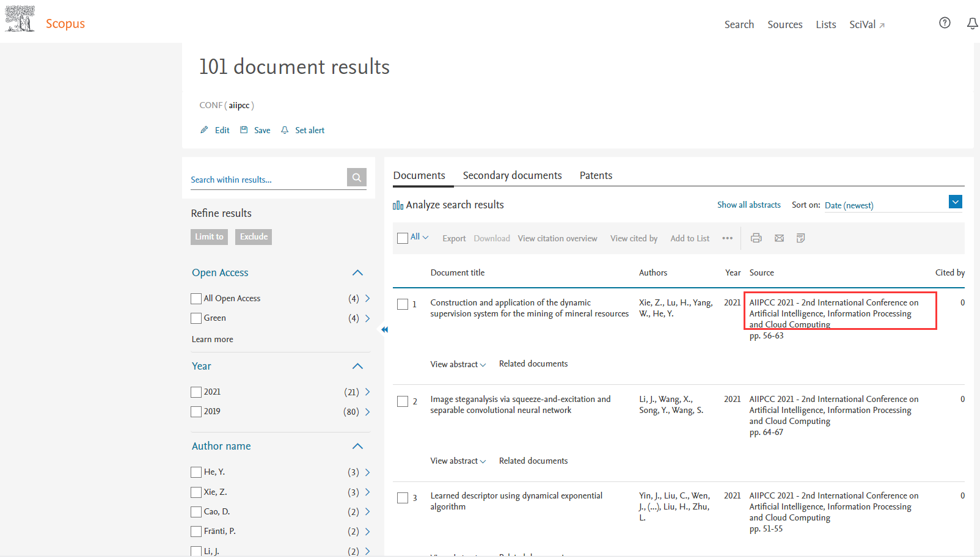Switch to the Secondary documents tab
This screenshot has width=980, height=559.
point(512,176)
